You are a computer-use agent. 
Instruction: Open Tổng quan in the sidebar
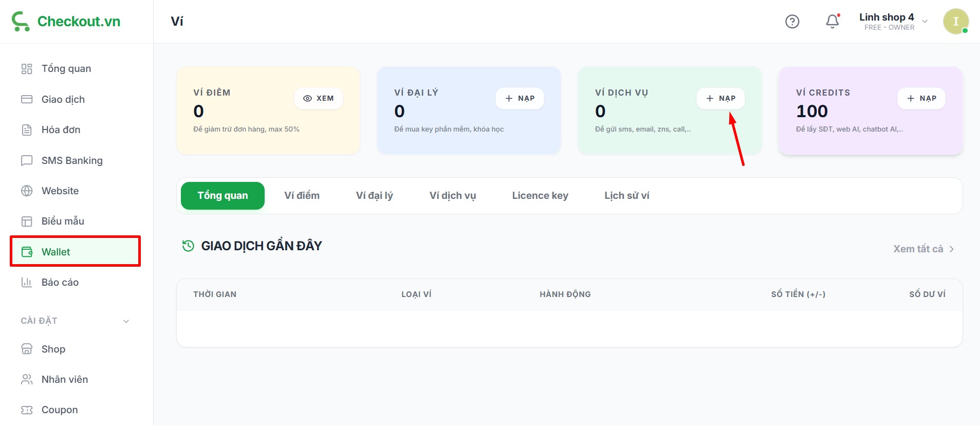[x=66, y=69]
